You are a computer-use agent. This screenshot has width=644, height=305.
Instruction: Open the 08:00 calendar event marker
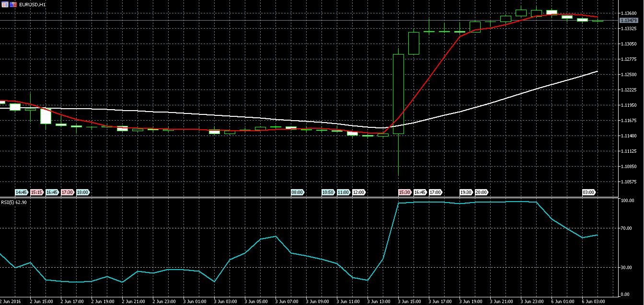point(297,192)
